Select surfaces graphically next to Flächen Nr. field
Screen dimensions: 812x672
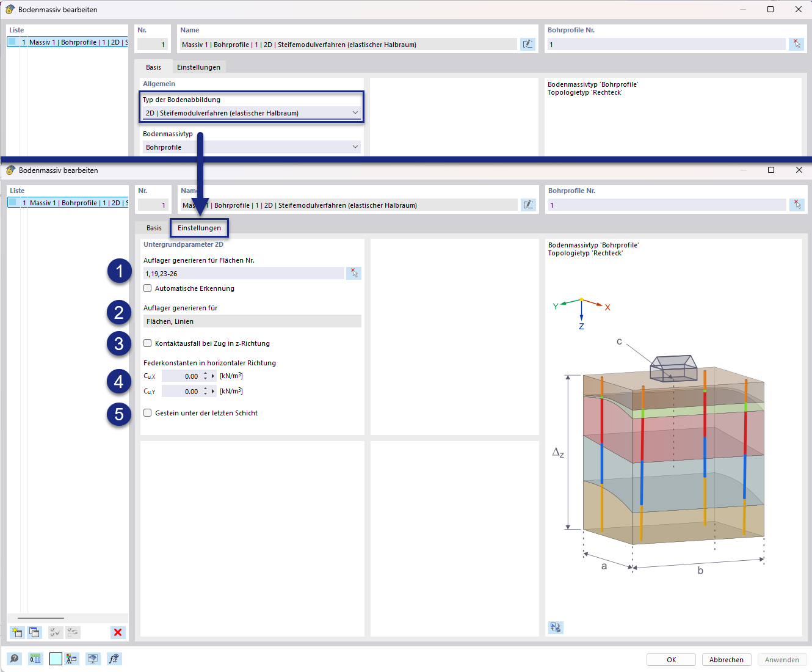click(353, 273)
